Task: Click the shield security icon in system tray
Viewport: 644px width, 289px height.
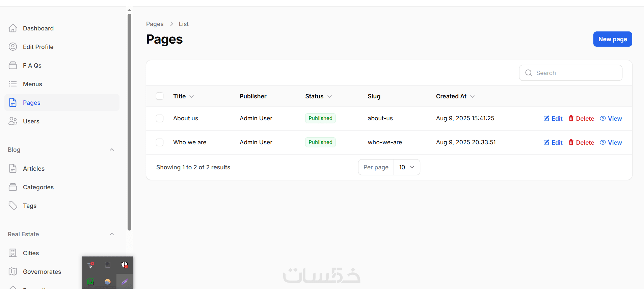Action: [x=125, y=265]
